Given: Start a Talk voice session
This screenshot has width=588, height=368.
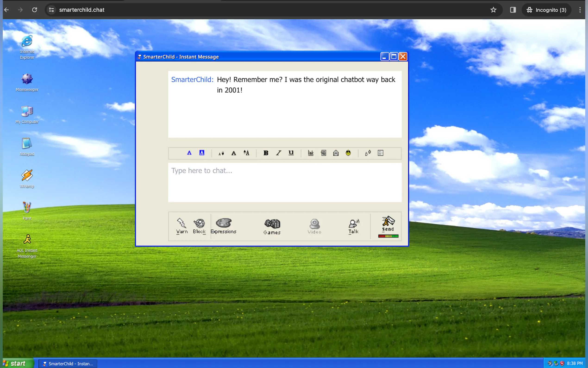Looking at the screenshot, I should (353, 226).
